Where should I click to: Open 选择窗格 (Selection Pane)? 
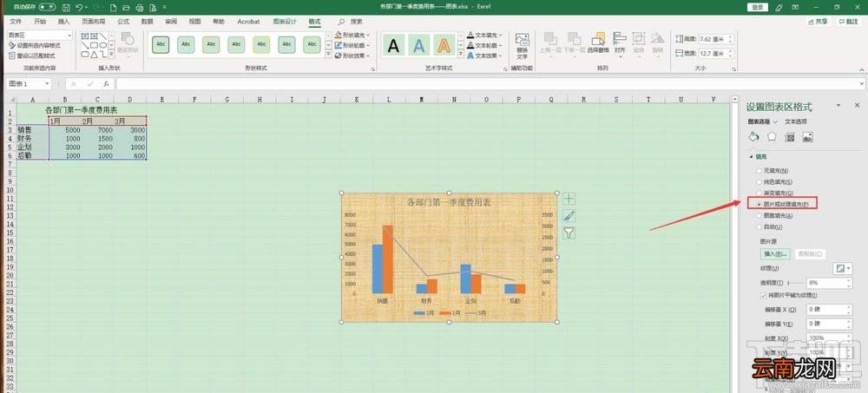[x=598, y=43]
